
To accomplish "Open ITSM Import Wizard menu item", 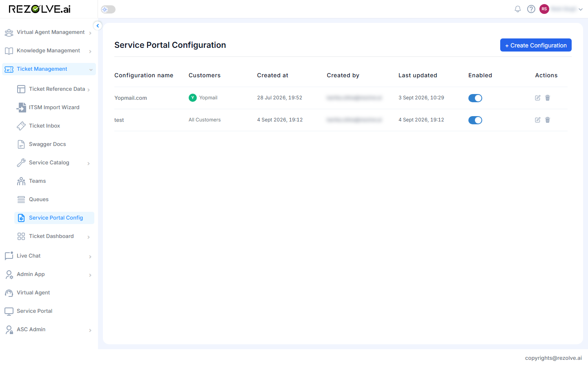I will click(54, 108).
